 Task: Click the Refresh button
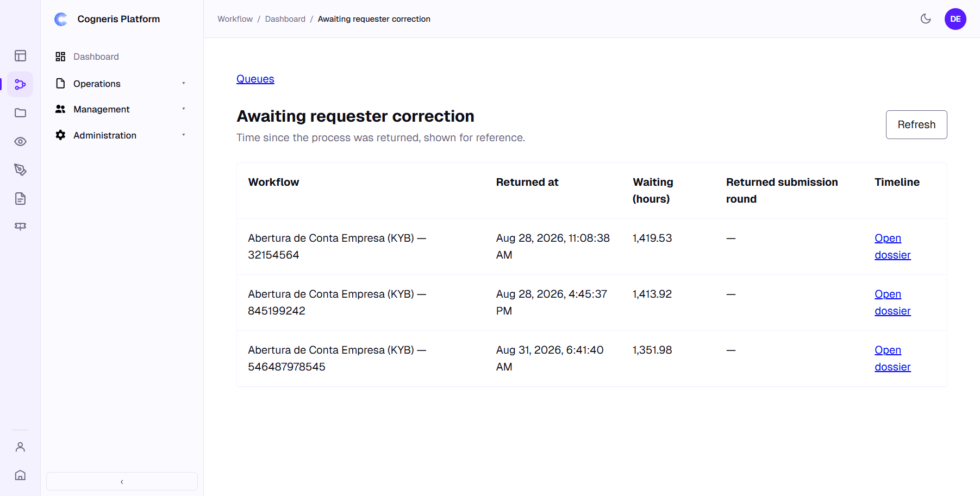point(916,124)
